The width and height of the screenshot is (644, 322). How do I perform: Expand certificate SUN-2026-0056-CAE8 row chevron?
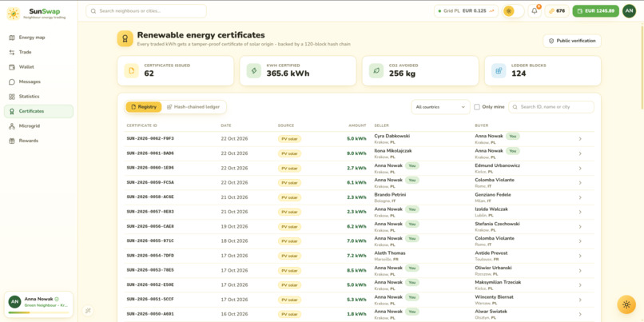[x=580, y=226]
